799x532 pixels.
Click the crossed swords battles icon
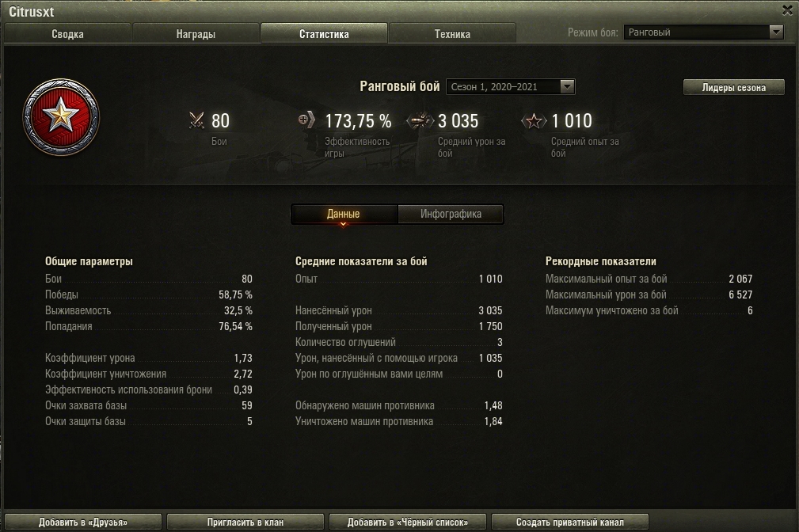coord(196,120)
